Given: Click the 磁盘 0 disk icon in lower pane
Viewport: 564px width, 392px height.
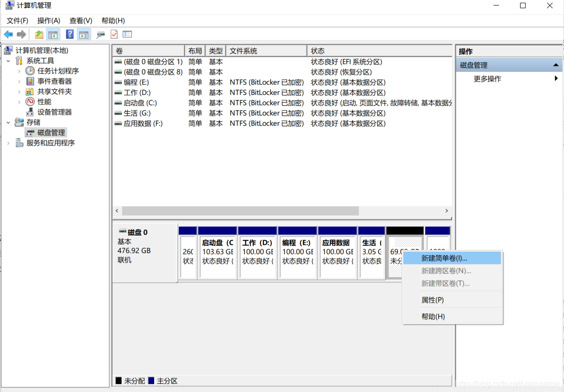Looking at the screenshot, I should (122, 232).
